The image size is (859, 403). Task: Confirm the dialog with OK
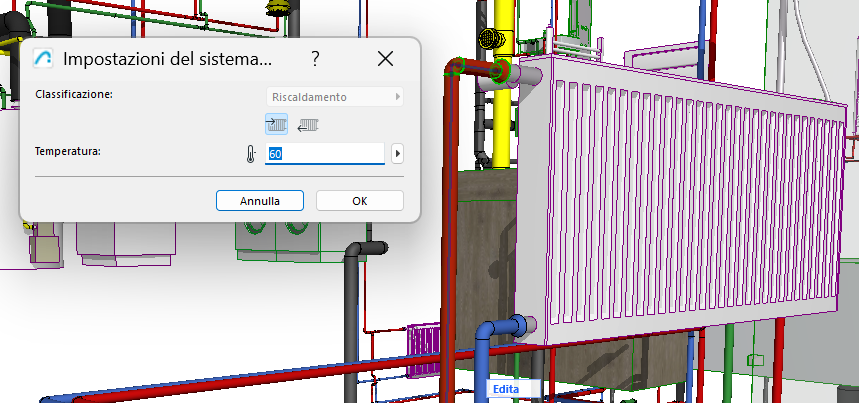359,201
